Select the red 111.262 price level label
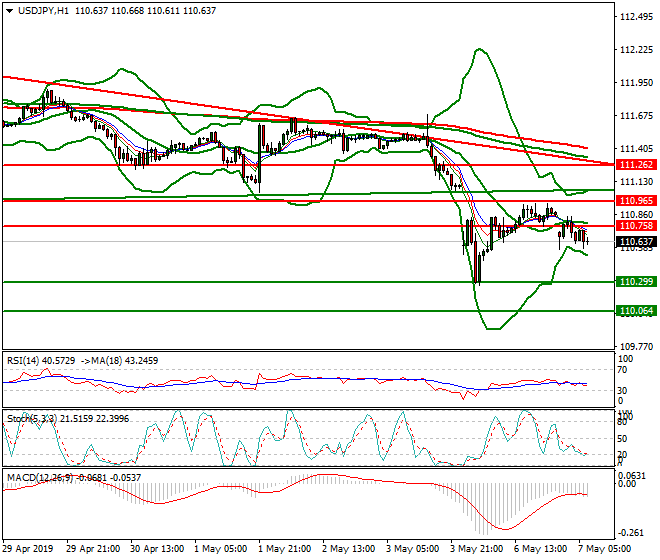This screenshot has width=660, height=560. (x=636, y=165)
